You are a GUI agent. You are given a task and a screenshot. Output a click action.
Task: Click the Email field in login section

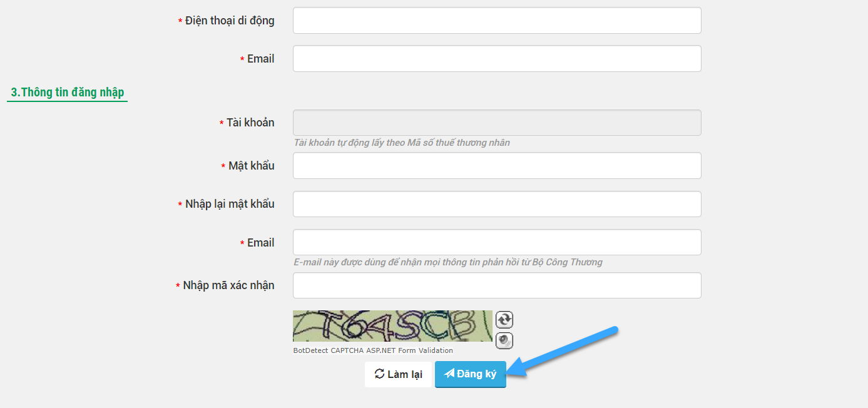click(497, 242)
